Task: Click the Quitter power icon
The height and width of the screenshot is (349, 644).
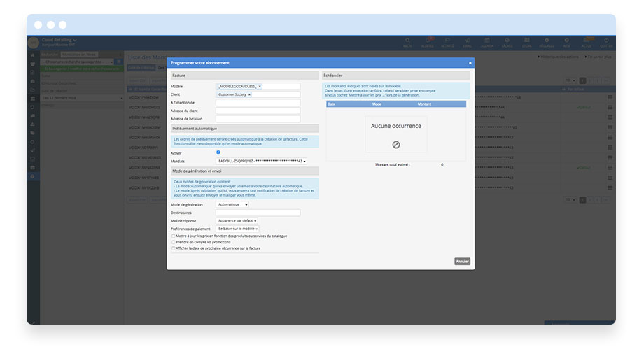Action: pos(606,42)
